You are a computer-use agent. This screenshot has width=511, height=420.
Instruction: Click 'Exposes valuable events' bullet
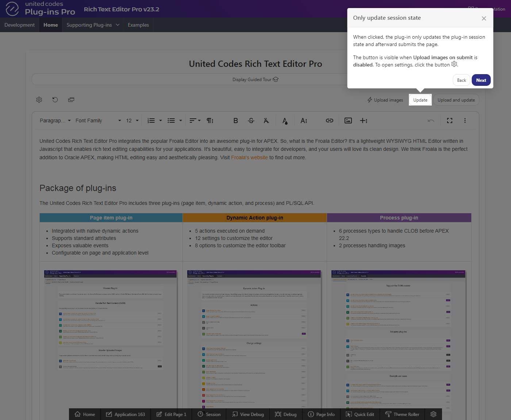pyautogui.click(x=80, y=245)
